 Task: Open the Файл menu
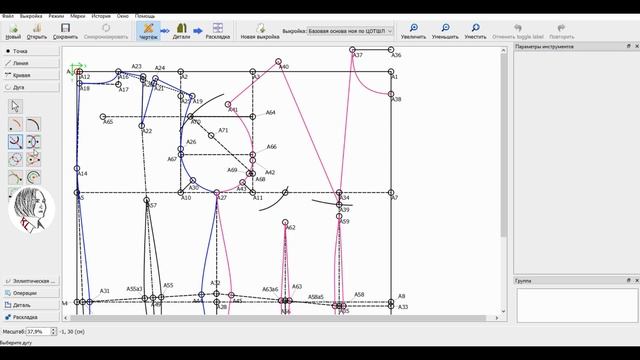[8, 16]
